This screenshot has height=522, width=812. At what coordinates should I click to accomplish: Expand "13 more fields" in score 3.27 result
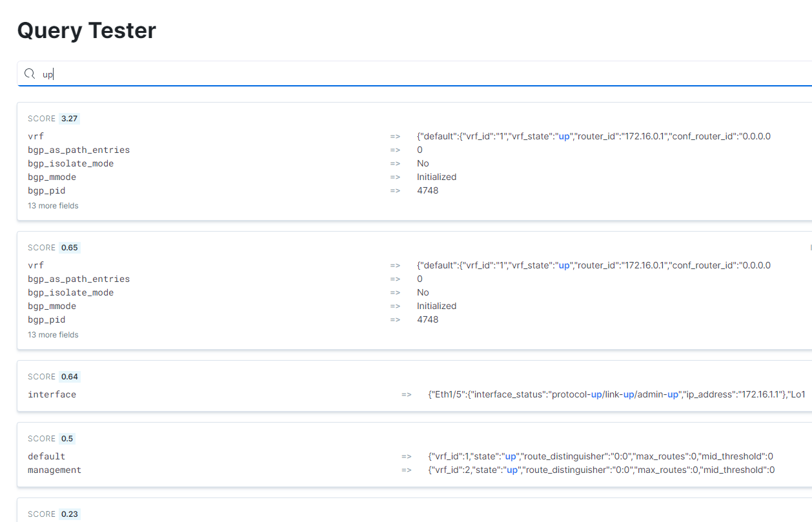pyautogui.click(x=53, y=206)
